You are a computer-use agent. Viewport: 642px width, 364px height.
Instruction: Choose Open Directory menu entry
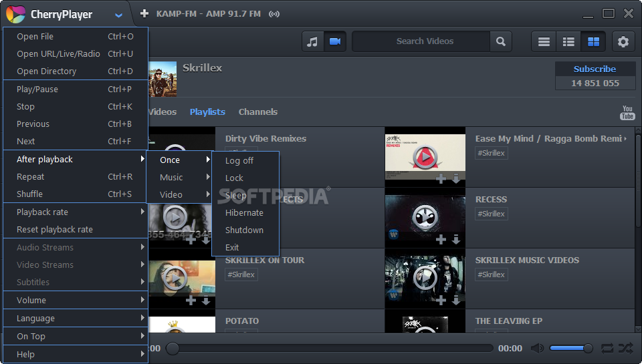point(76,71)
